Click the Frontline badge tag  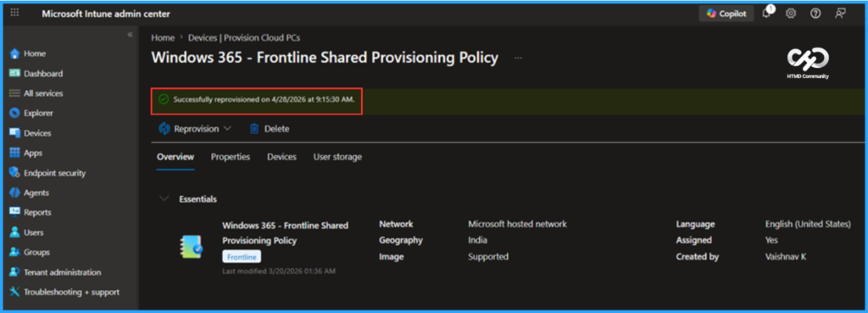click(x=242, y=257)
